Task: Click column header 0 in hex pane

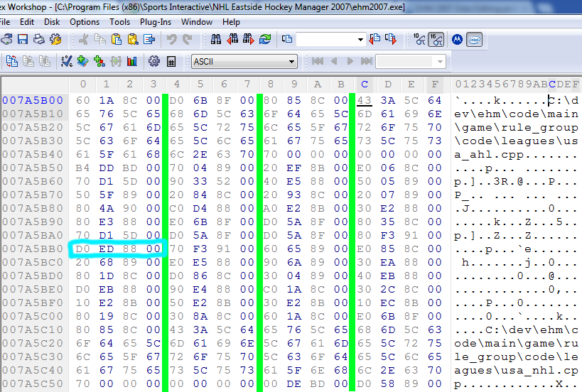Action: [83, 85]
